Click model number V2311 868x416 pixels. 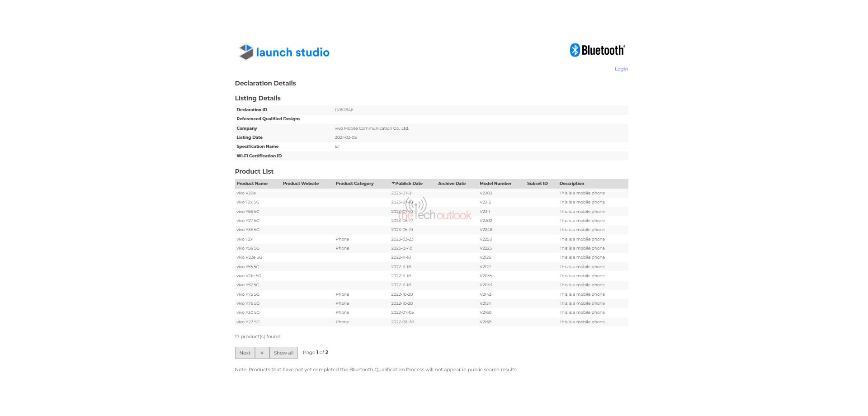pyautogui.click(x=485, y=212)
